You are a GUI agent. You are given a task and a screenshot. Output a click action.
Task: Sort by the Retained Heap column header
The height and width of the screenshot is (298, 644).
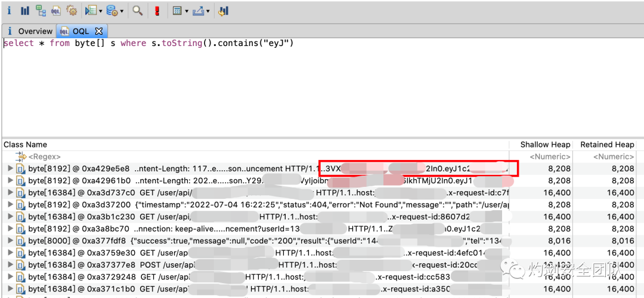click(608, 145)
